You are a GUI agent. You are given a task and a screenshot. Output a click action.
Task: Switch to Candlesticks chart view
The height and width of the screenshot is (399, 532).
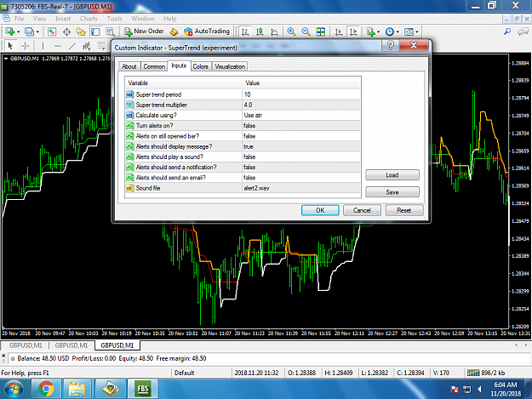pos(260,31)
